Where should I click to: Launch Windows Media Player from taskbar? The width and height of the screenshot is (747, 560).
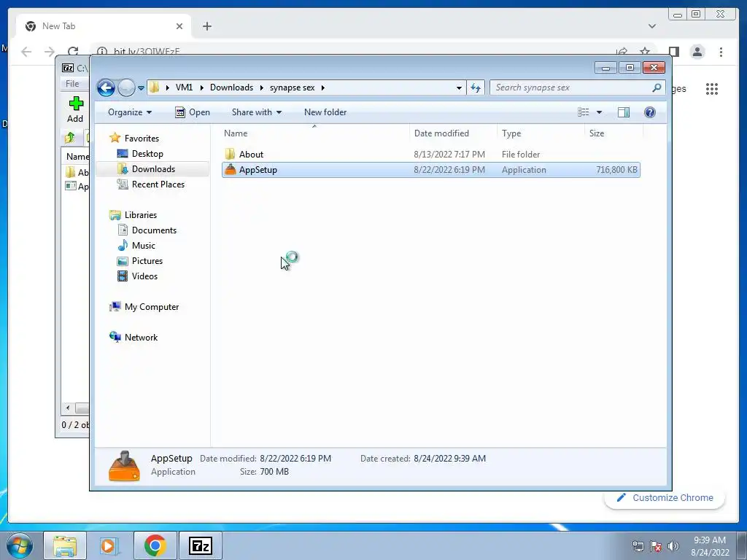109,545
